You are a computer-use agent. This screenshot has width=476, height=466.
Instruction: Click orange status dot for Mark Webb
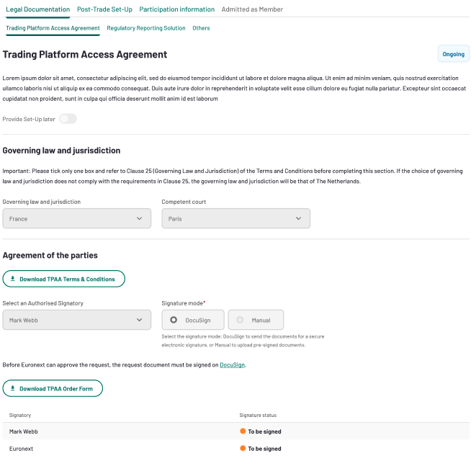pyautogui.click(x=243, y=431)
